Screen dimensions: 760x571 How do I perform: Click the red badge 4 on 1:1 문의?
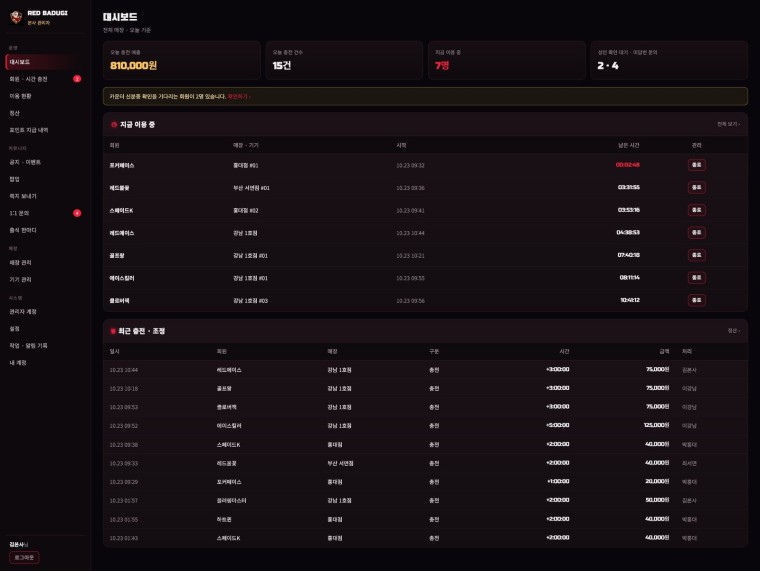tap(77, 213)
